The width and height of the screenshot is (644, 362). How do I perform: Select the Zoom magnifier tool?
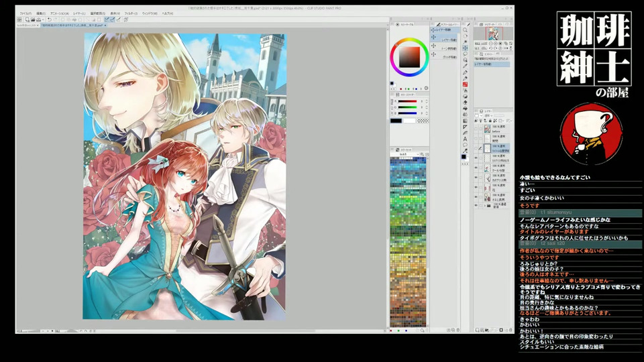pyautogui.click(x=466, y=30)
